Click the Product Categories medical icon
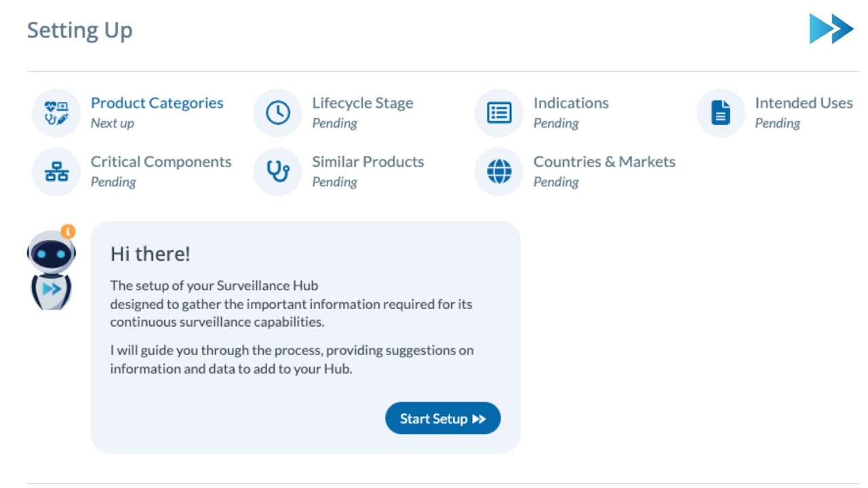Viewport: 868px width, 488px height. point(56,113)
